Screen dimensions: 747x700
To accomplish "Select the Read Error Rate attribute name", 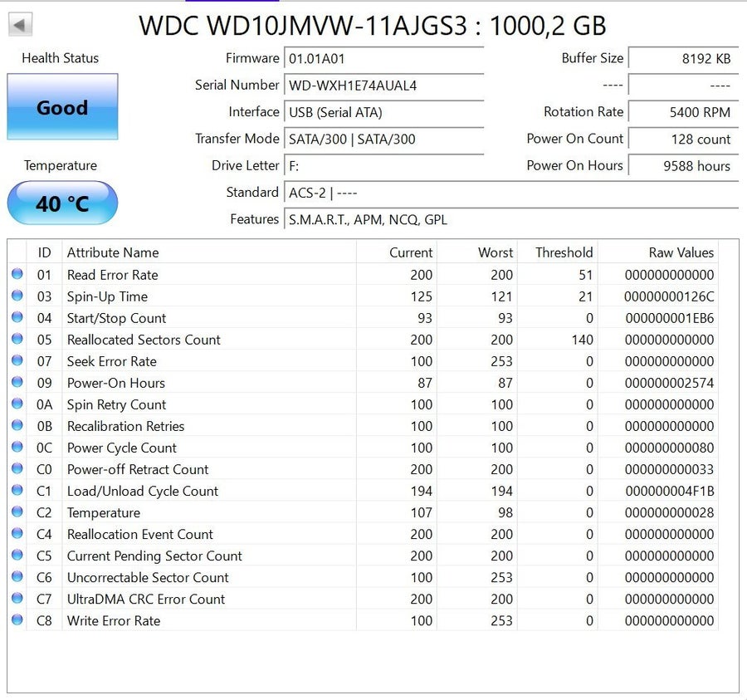I will [112, 275].
